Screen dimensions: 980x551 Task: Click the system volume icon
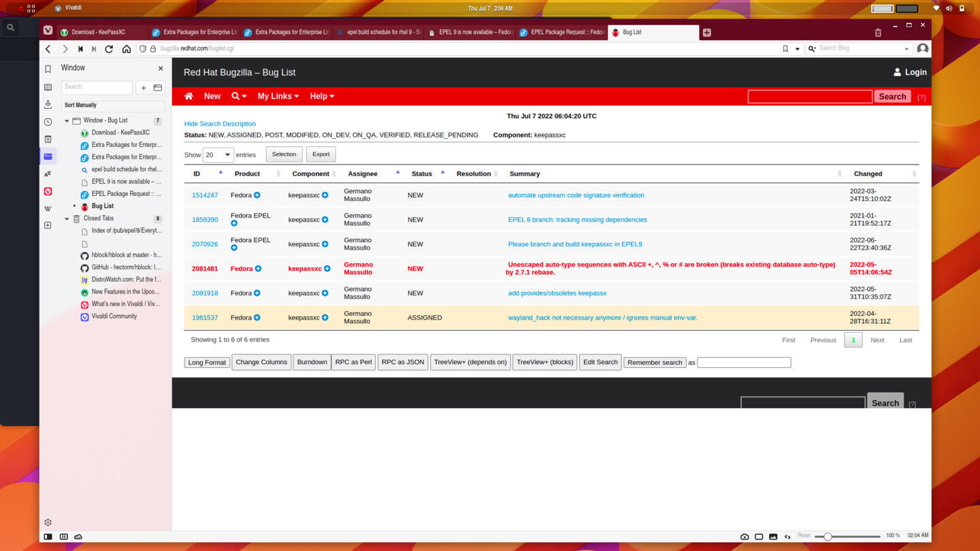click(x=949, y=8)
